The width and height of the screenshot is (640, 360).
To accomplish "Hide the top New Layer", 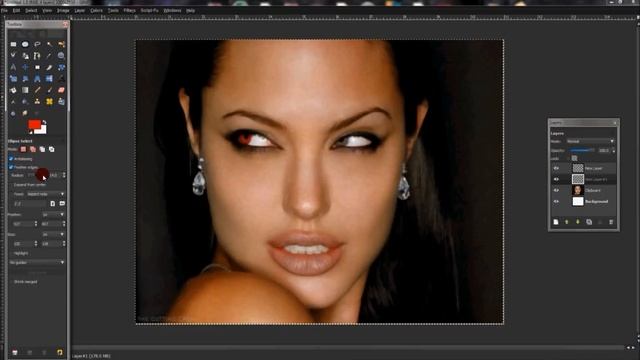I will [x=556, y=168].
